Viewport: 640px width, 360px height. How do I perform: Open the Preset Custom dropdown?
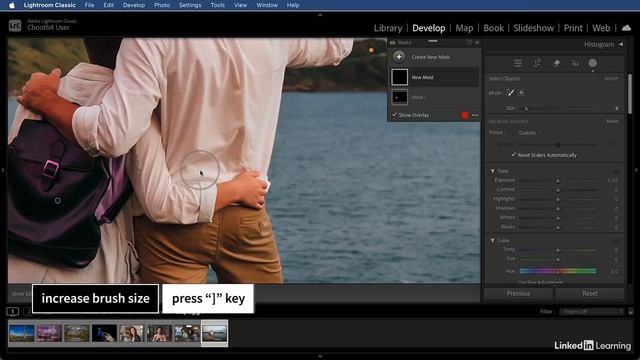[x=529, y=133]
